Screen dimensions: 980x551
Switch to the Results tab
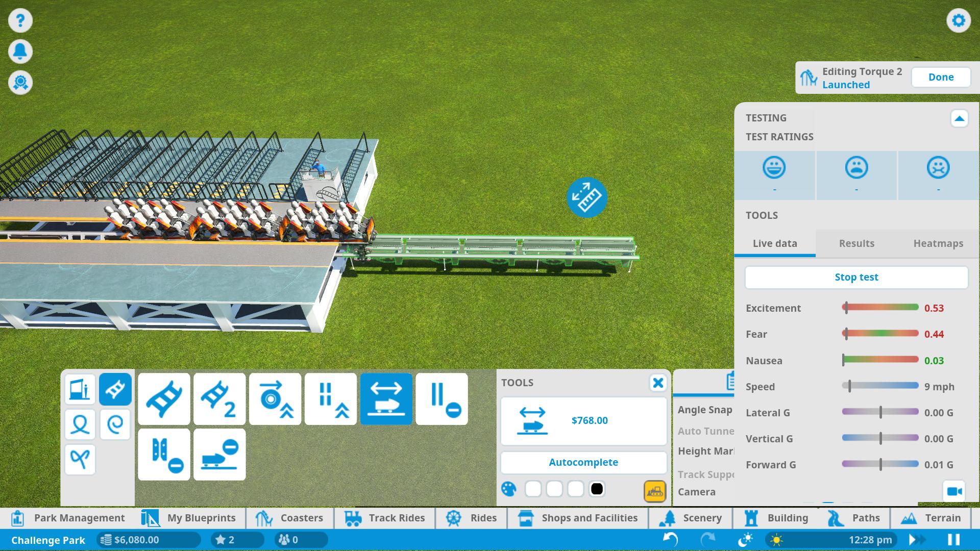[856, 243]
